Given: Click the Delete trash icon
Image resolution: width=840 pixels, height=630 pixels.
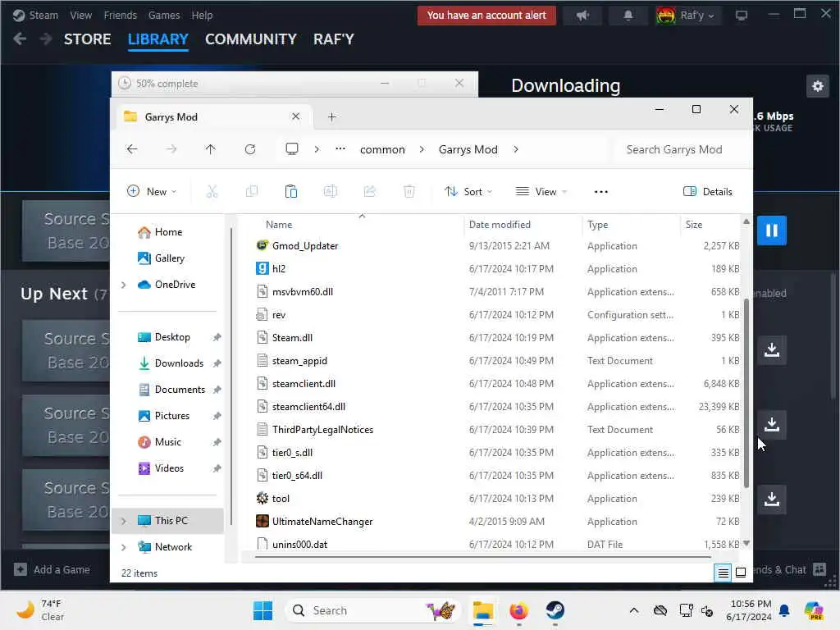Looking at the screenshot, I should point(409,191).
